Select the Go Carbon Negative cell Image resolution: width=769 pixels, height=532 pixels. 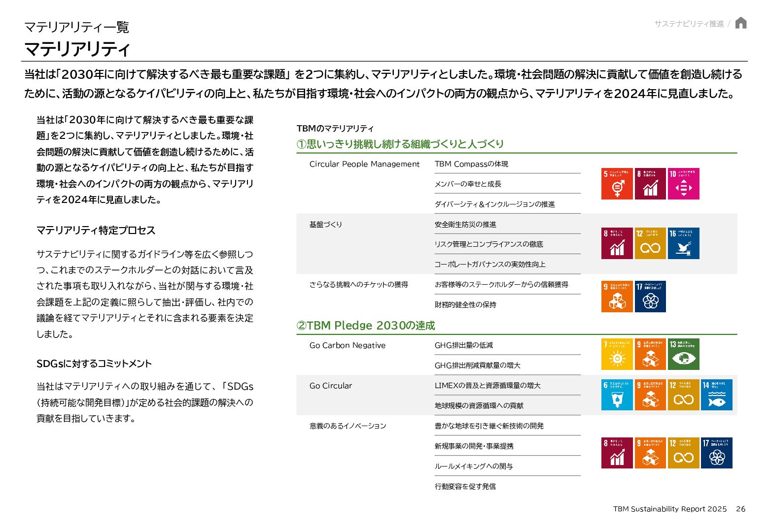(348, 345)
